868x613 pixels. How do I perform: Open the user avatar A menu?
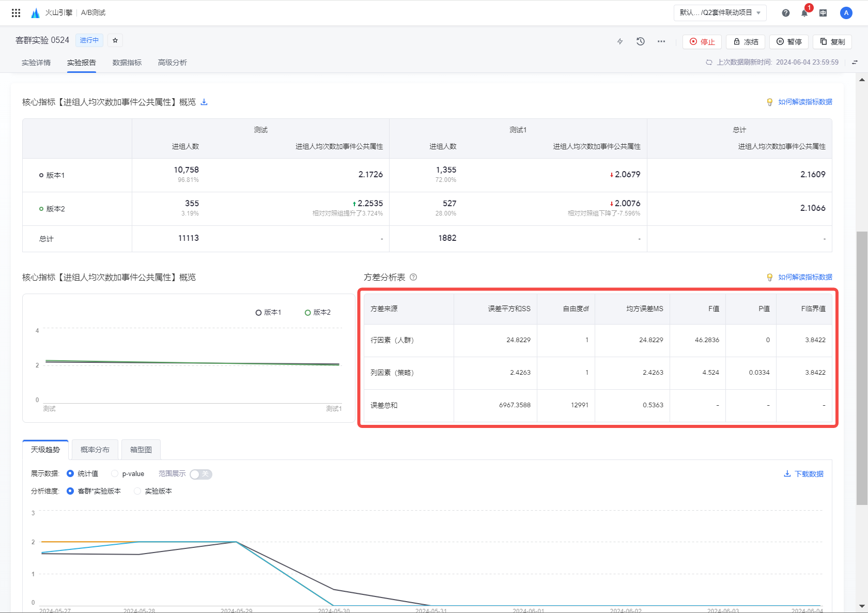(846, 13)
